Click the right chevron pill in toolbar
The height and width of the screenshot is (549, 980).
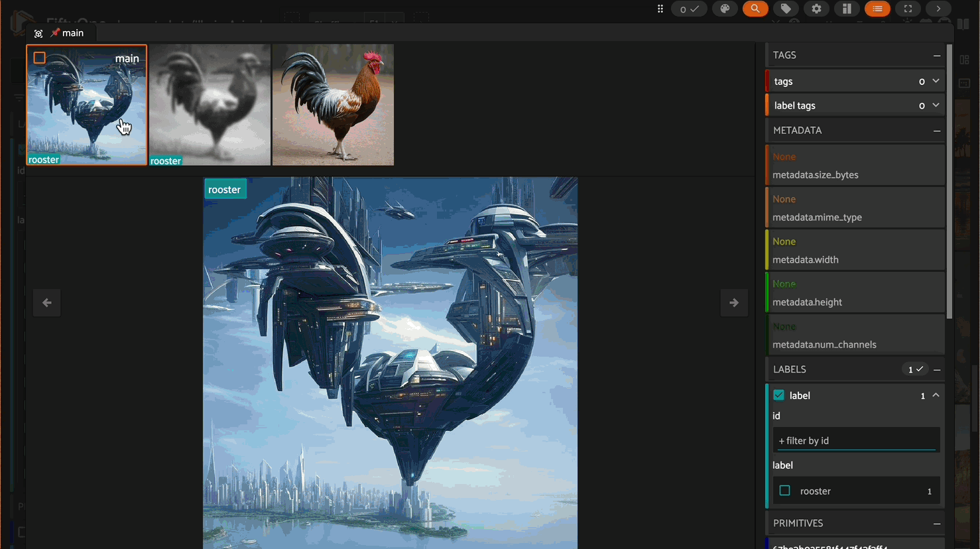click(x=938, y=9)
